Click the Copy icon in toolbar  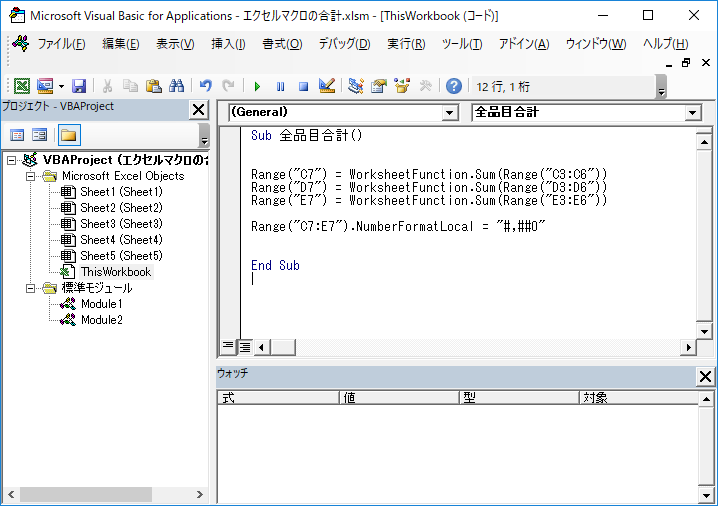coord(131,86)
